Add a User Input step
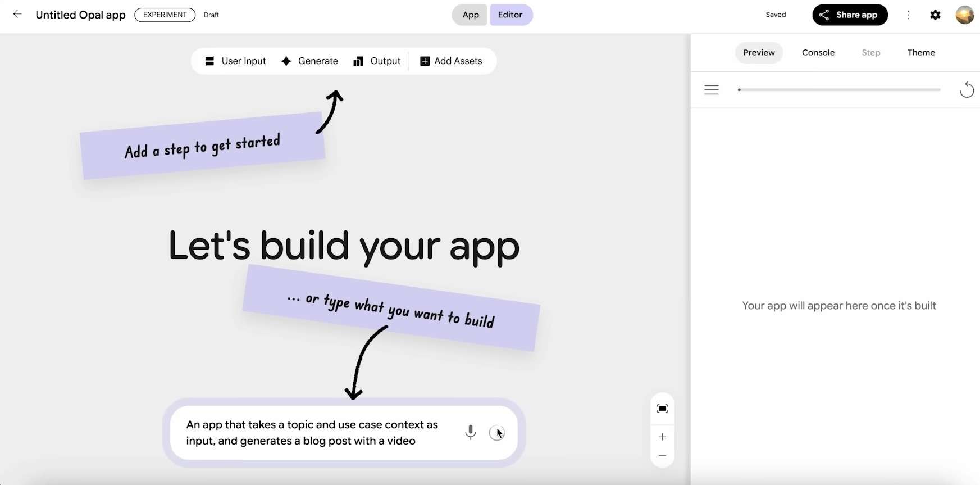Screen dimensions: 980x485 [235, 61]
